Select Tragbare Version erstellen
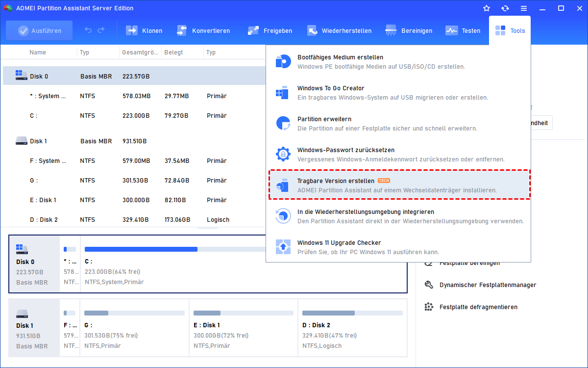This screenshot has height=368, width=588. coord(399,184)
